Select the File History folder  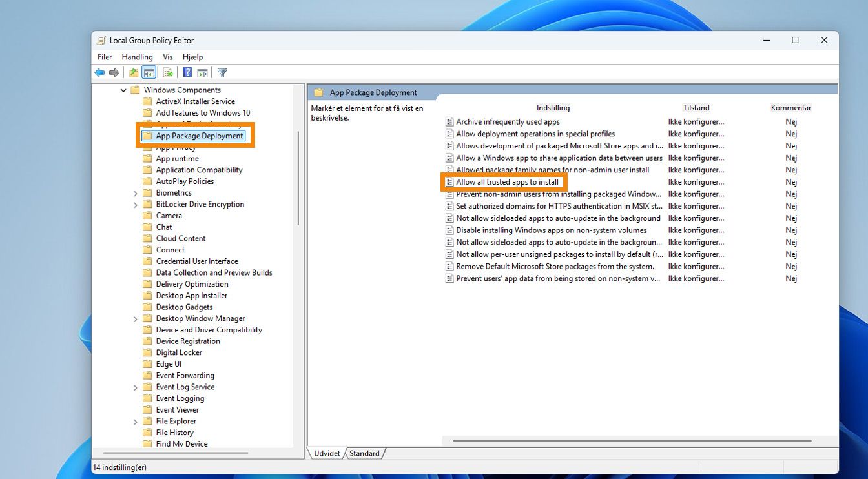tap(175, 433)
